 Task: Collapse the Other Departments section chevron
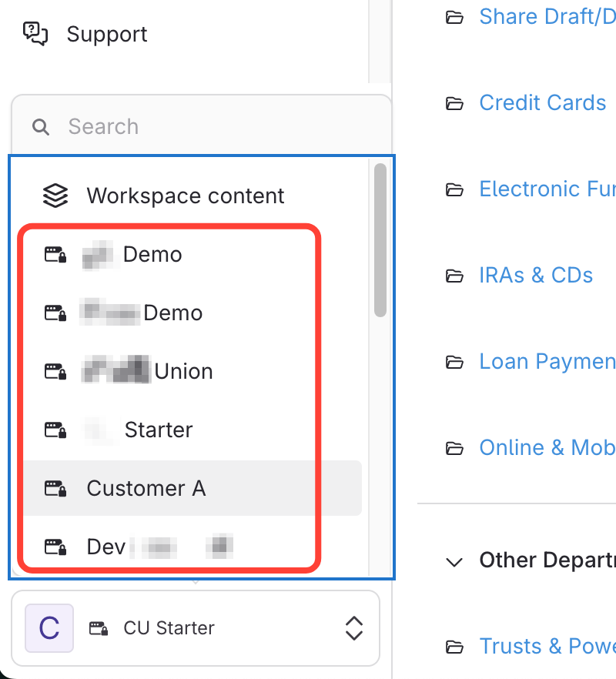point(454,561)
